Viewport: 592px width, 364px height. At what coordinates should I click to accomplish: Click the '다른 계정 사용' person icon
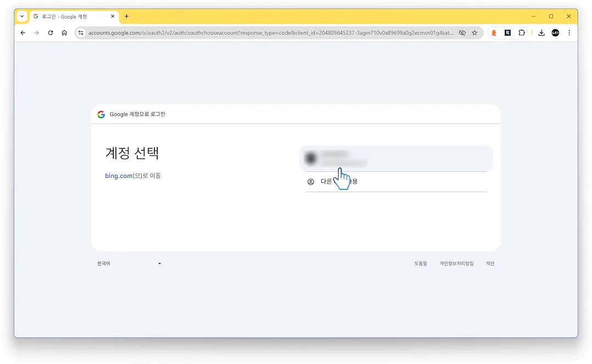(x=309, y=181)
